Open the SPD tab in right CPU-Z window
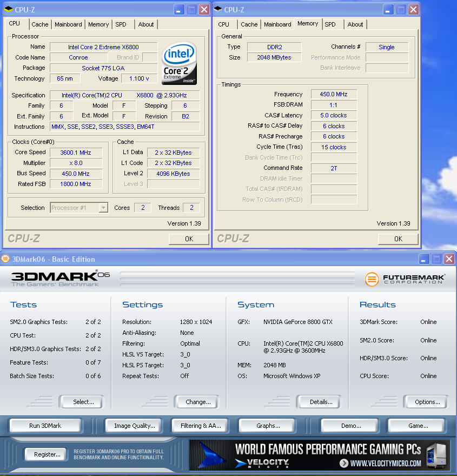 [x=330, y=24]
